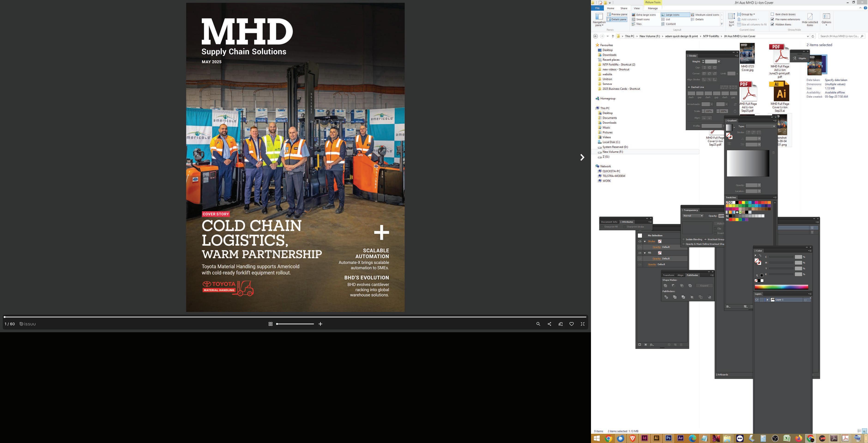The height and width of the screenshot is (443, 868).
Task: Click the issuu share icon
Action: [549, 324]
